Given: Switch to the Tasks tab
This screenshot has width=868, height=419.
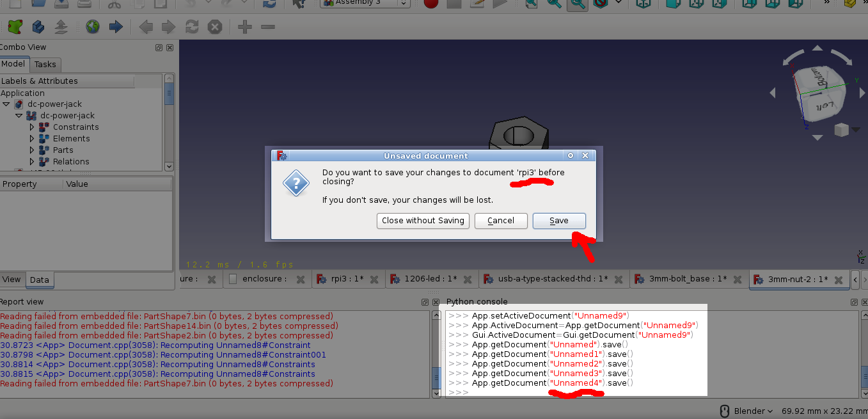Looking at the screenshot, I should (45, 64).
